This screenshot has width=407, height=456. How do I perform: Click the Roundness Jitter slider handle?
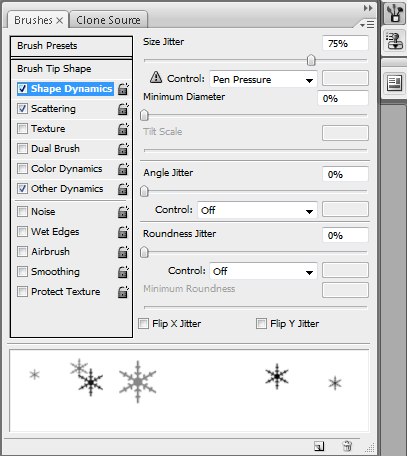tap(144, 252)
